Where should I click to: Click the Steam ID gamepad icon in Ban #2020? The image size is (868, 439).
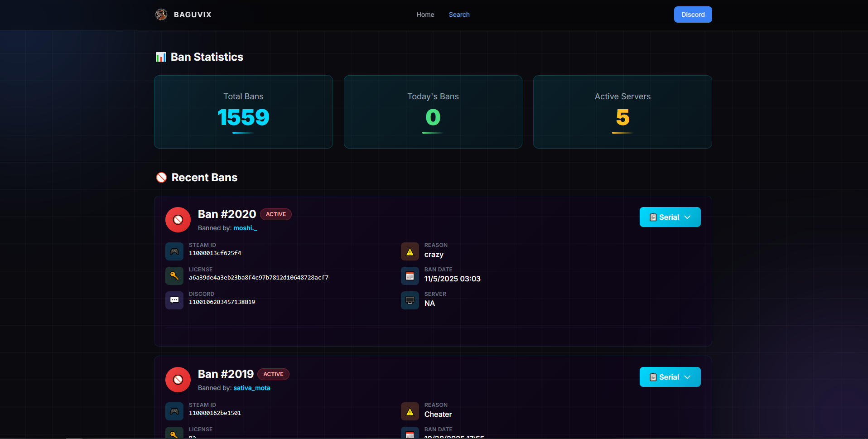174,251
